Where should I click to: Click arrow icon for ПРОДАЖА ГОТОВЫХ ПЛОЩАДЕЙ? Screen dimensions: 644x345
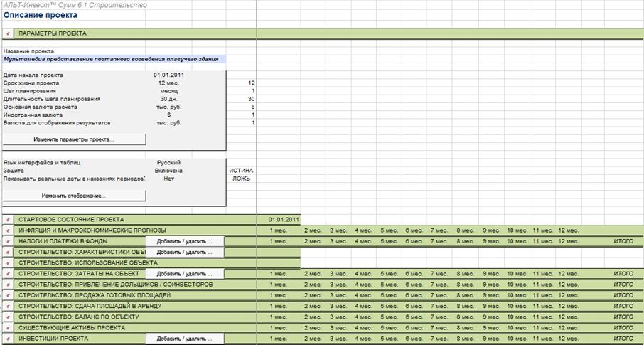9,295
